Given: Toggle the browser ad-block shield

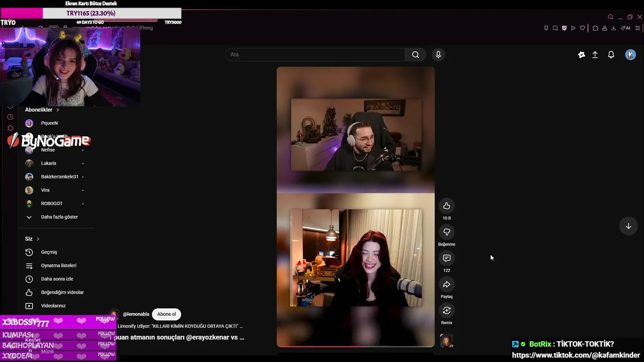Looking at the screenshot, I should coord(564,28).
